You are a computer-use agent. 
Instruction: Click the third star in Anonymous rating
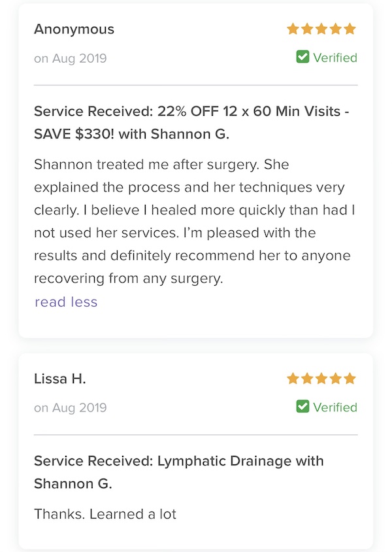321,29
